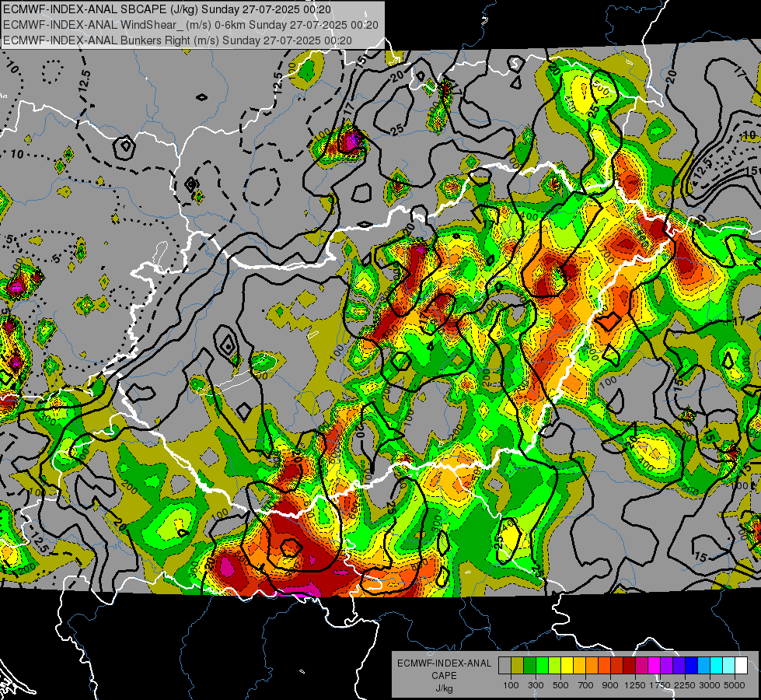Click the sky blue swatch left of 3000

pyautogui.click(x=703, y=666)
